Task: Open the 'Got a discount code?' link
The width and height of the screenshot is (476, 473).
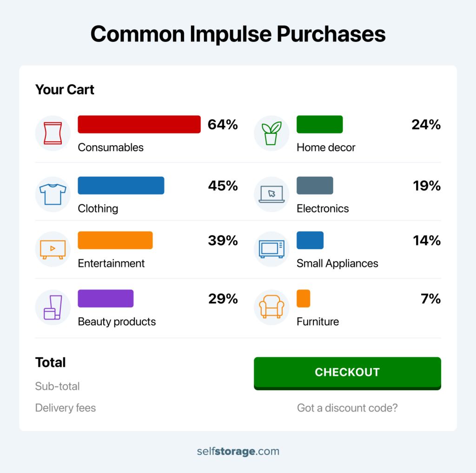Action: (x=347, y=408)
